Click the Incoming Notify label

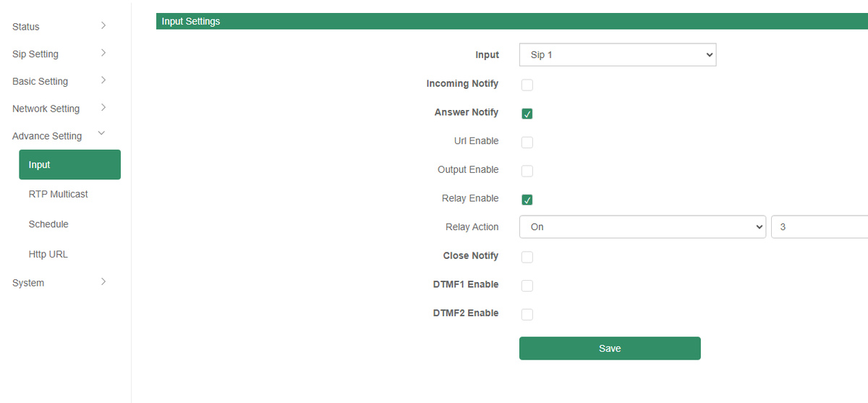click(462, 84)
